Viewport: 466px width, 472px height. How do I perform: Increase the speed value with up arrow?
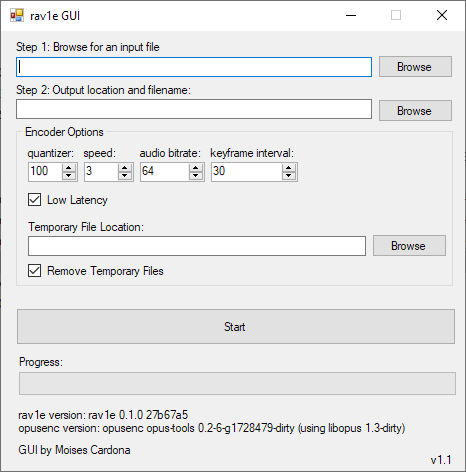tap(125, 168)
